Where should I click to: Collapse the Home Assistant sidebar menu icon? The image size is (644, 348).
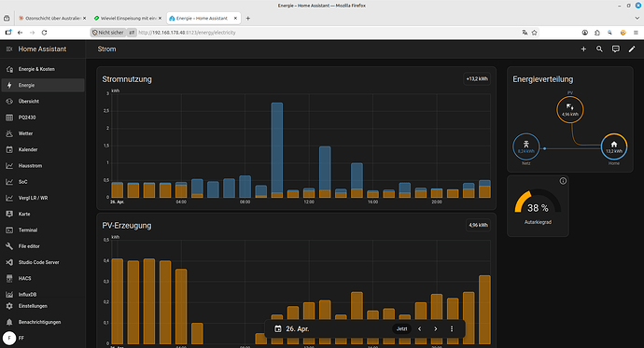coord(9,49)
